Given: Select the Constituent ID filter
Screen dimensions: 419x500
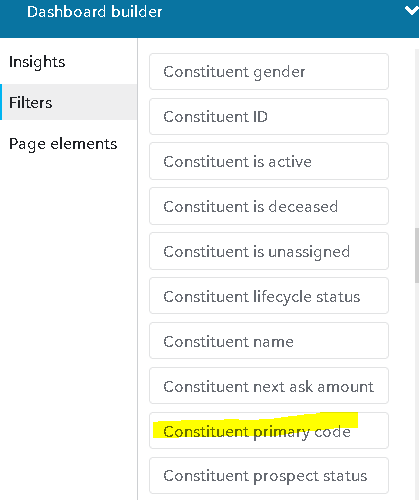Looking at the screenshot, I should [269, 117].
